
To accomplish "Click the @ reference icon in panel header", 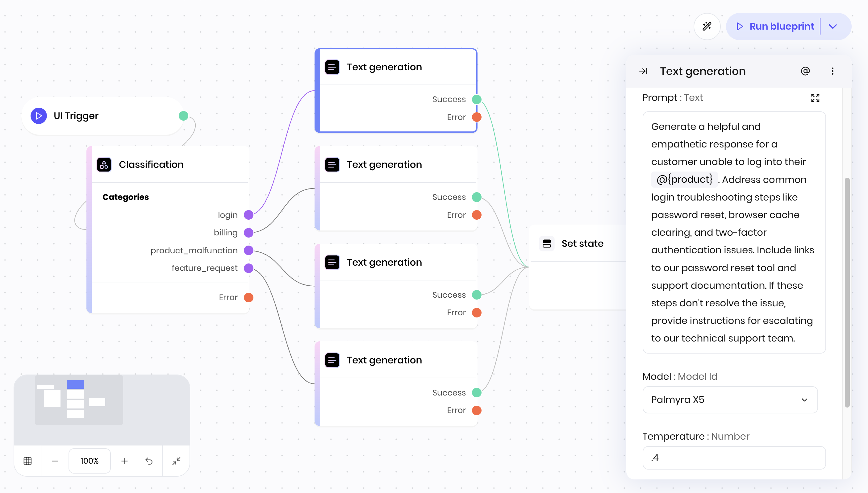I will coord(805,71).
